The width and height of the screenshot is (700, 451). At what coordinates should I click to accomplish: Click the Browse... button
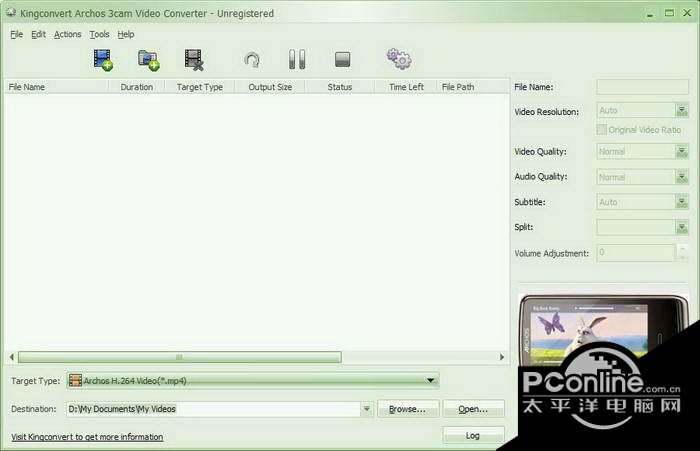pos(408,409)
